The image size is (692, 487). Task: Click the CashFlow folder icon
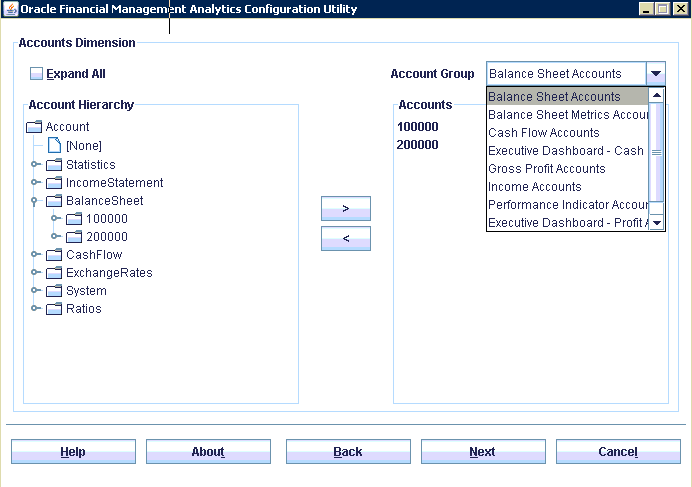pyautogui.click(x=54, y=255)
